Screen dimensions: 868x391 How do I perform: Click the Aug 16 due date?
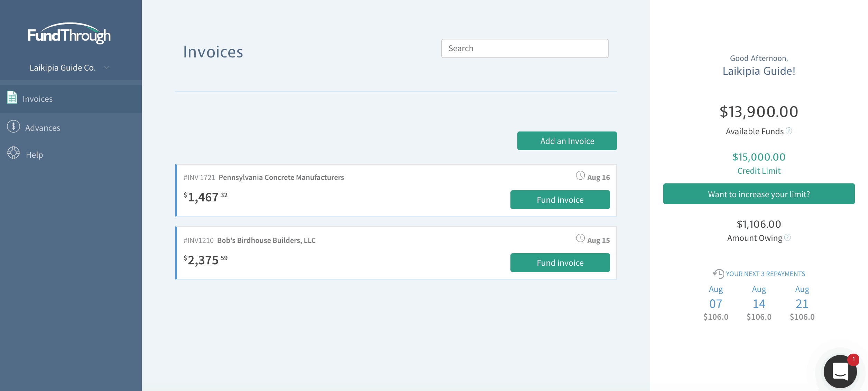pyautogui.click(x=599, y=177)
